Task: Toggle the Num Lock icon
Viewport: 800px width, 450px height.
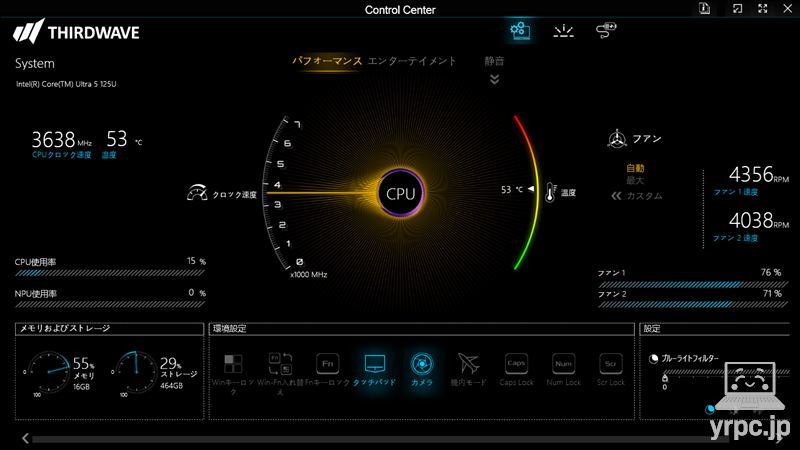Action: coord(563,364)
